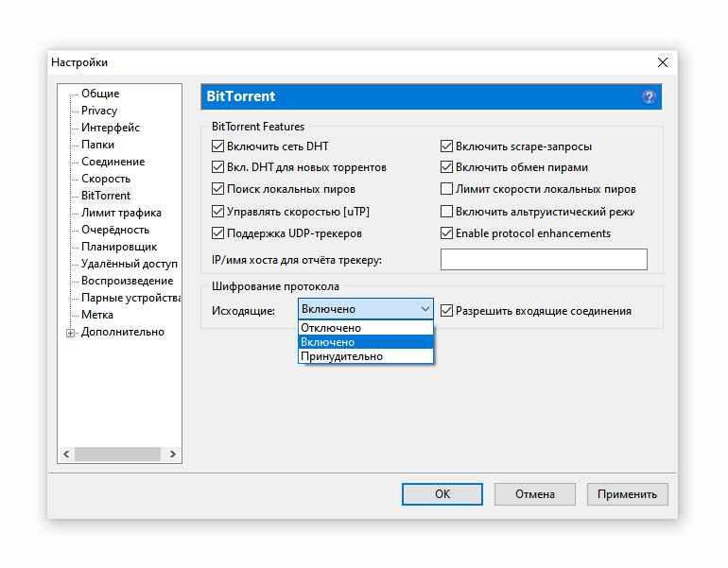Select Удалённый доступ section
Viewport: 728px width, 568px height.
tap(130, 264)
